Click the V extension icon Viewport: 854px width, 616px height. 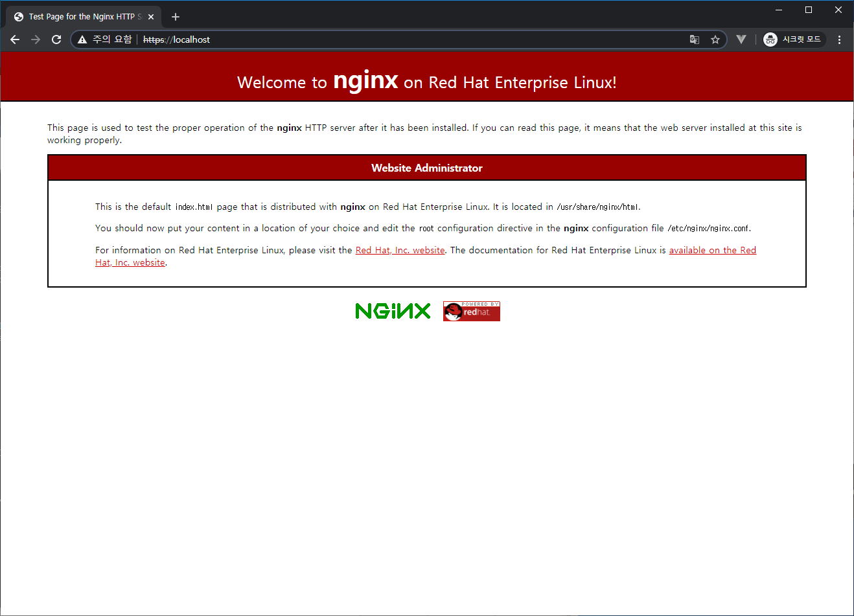741,40
